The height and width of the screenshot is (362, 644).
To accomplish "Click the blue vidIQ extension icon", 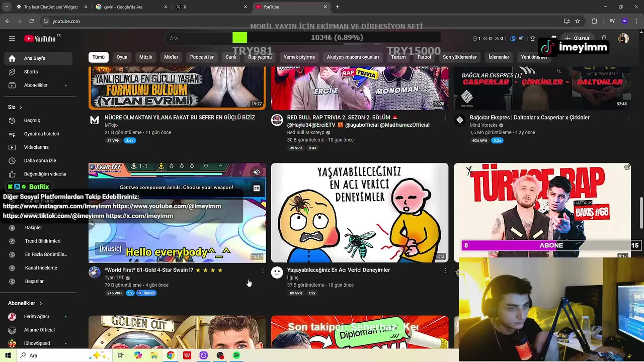I will [513, 39].
